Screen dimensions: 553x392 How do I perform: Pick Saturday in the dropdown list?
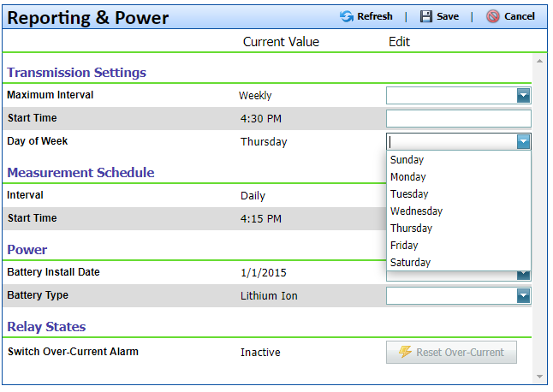(410, 263)
